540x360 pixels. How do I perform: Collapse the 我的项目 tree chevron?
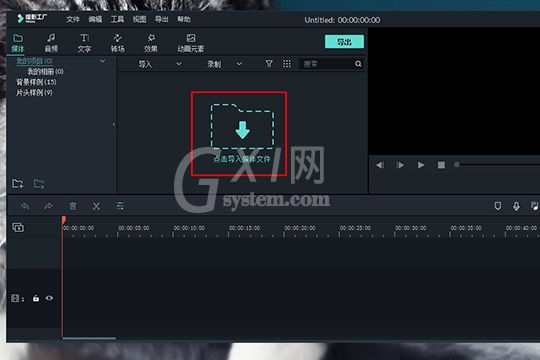pos(102,61)
